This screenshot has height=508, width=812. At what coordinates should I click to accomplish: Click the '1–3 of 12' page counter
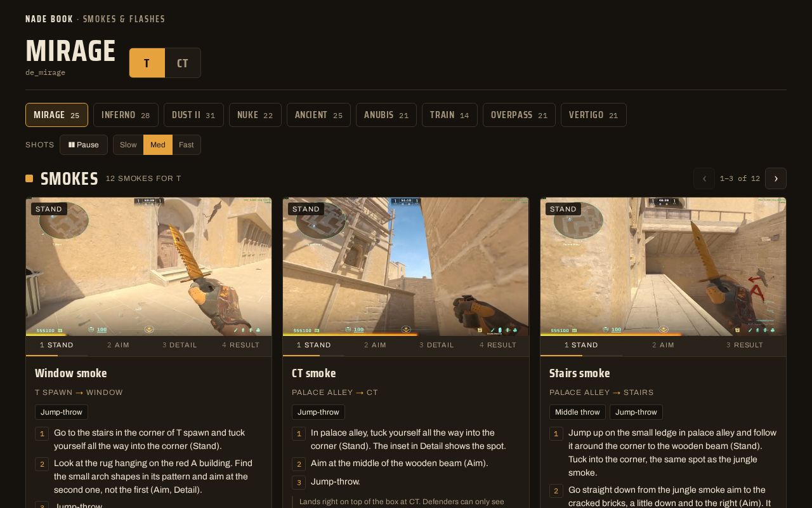(x=740, y=178)
